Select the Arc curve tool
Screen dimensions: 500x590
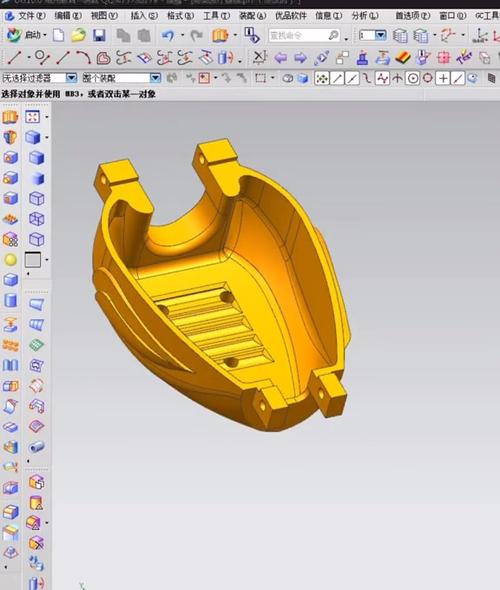84,58
